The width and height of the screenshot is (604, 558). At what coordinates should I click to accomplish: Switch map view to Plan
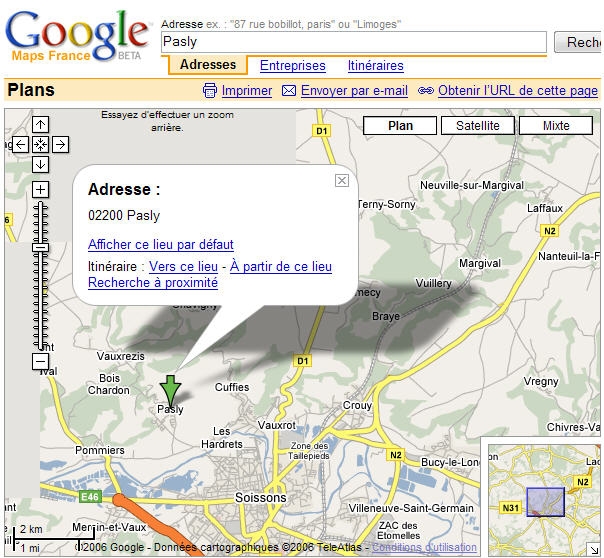400,126
